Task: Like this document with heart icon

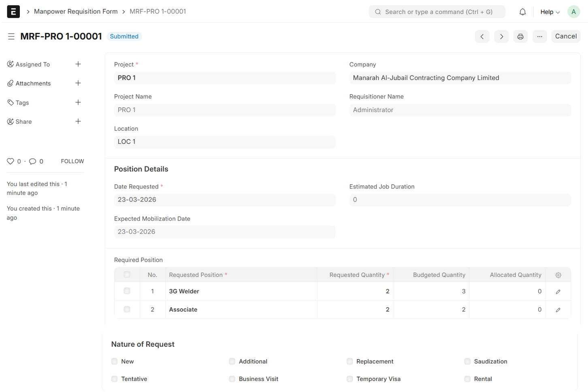Action: 11,161
